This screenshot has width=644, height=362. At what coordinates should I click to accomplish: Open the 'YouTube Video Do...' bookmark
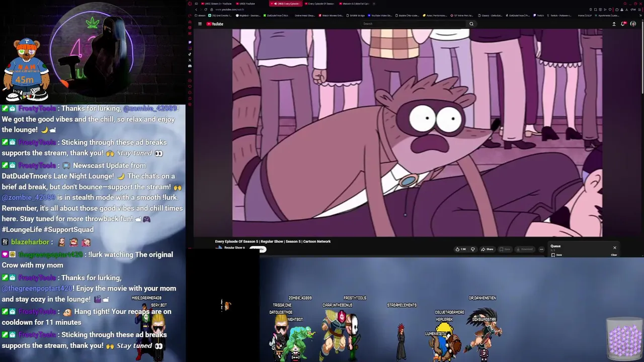(379, 16)
